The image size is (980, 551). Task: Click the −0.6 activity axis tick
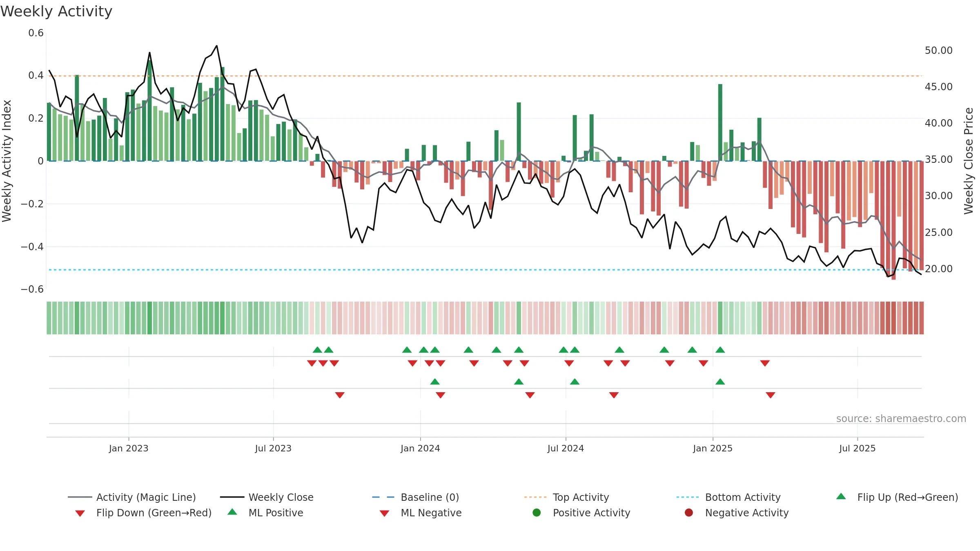click(x=32, y=289)
